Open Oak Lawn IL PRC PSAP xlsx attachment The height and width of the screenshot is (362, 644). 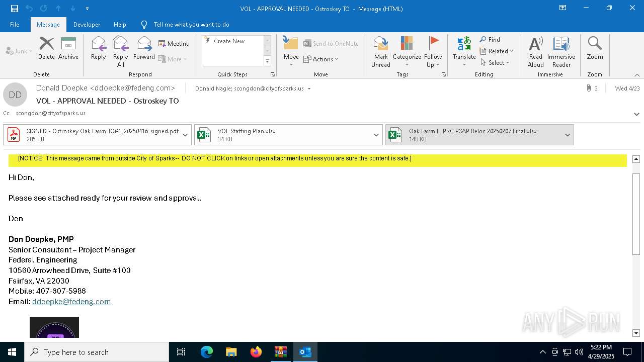tap(474, 135)
